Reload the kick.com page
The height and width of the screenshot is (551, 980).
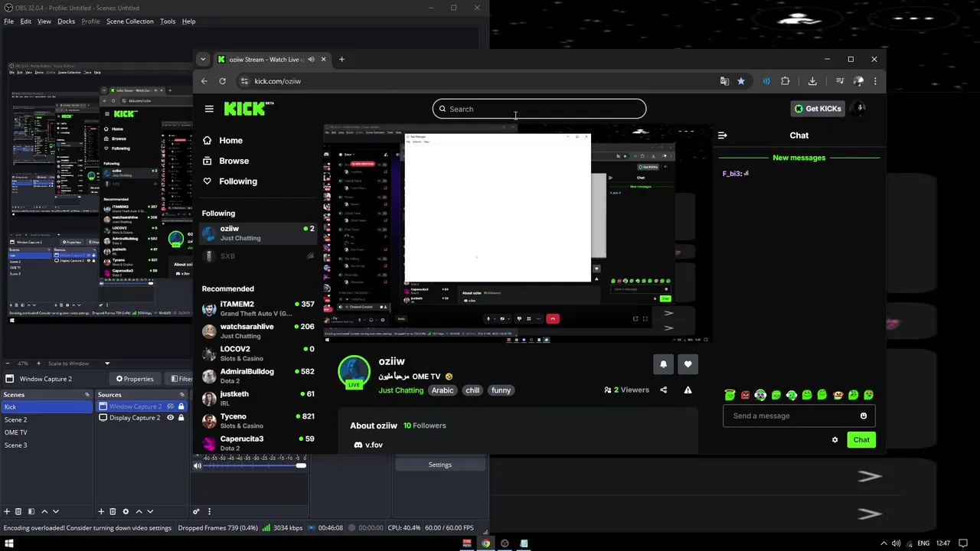pyautogui.click(x=222, y=81)
